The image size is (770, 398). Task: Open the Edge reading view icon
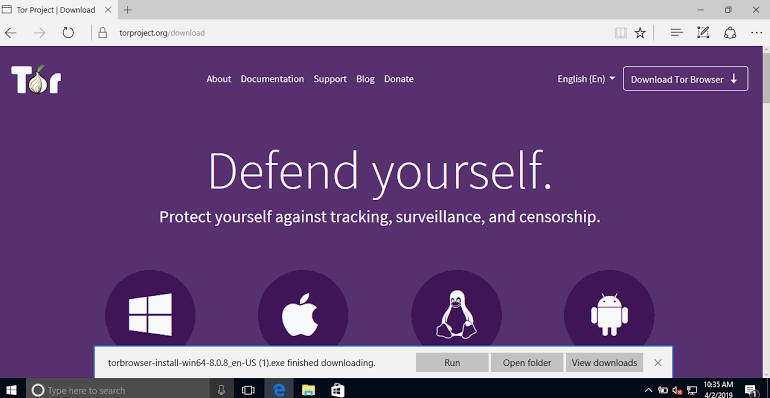[621, 33]
